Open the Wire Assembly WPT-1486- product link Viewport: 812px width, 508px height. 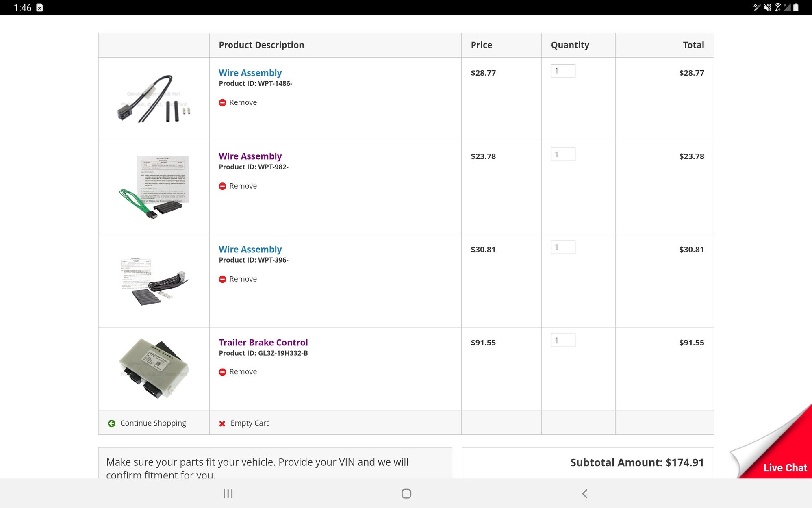point(250,73)
